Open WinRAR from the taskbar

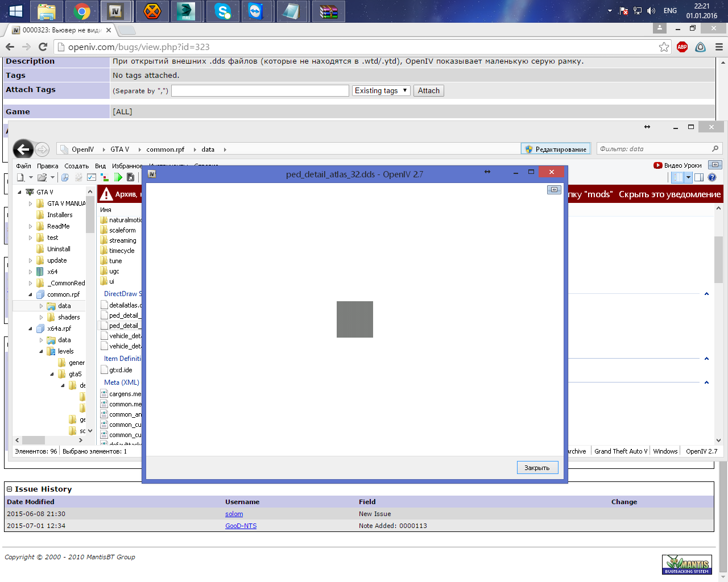click(328, 11)
